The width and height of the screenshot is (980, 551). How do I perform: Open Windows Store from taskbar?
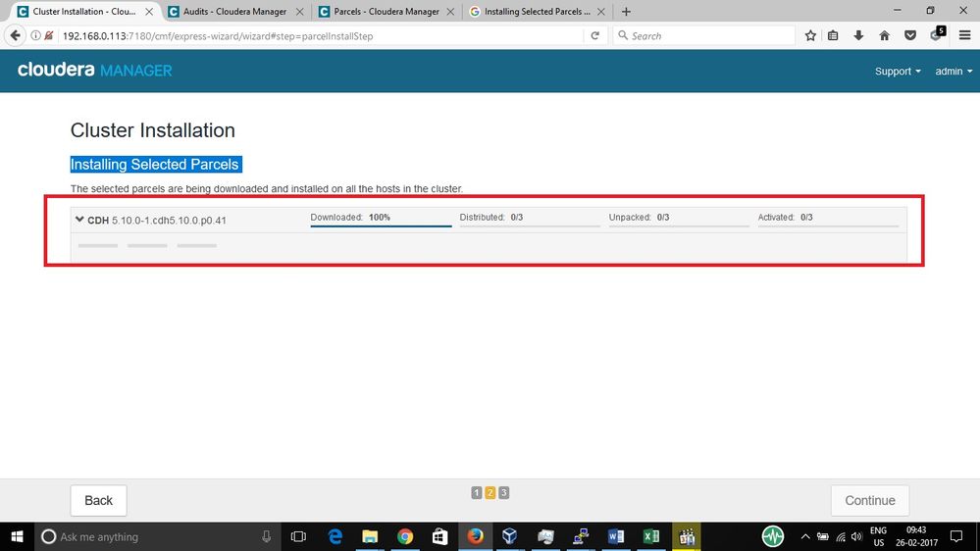(440, 536)
